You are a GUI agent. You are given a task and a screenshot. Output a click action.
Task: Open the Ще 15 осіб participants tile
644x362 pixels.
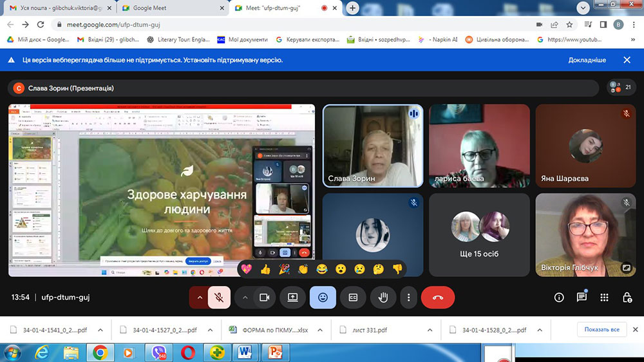click(479, 235)
